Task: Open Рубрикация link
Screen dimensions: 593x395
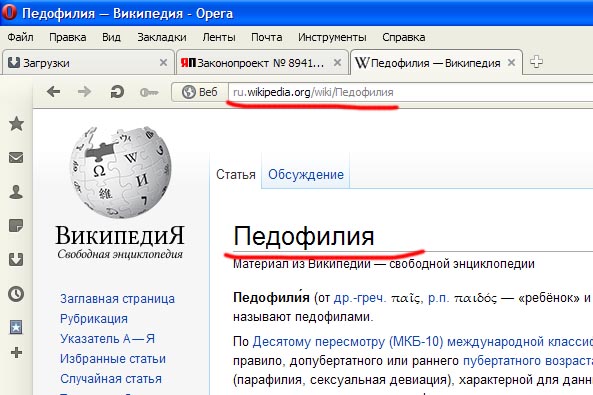Action: [x=94, y=319]
